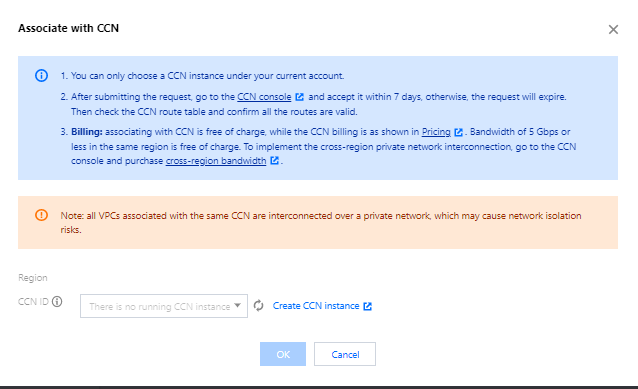Click the Region label
Screen dimensions: 638x389
(33, 278)
